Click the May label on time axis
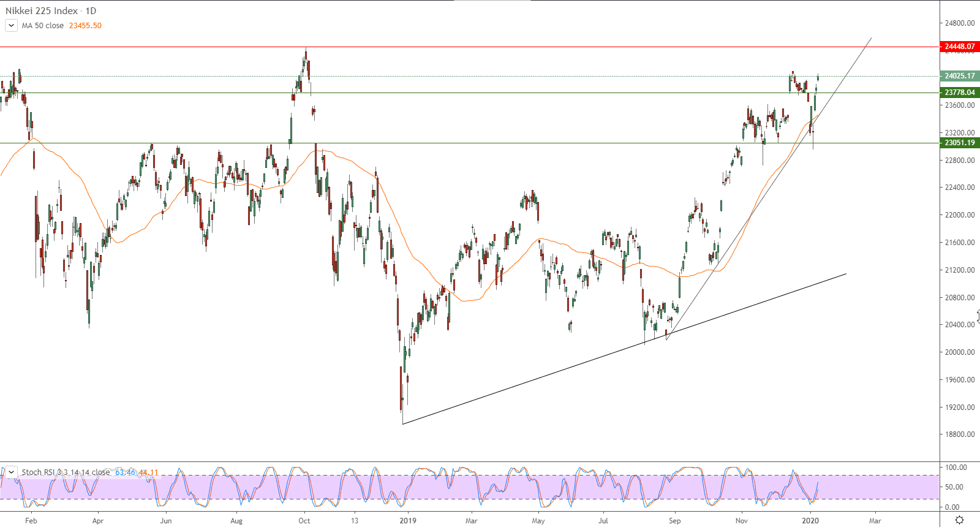 (x=538, y=521)
